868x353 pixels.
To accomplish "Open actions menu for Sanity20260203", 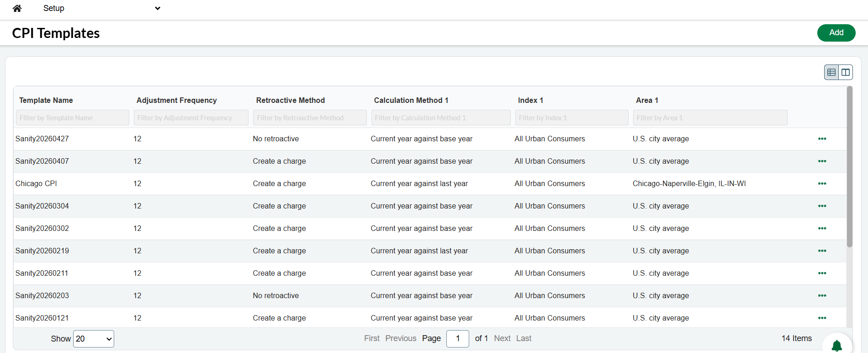I will (822, 296).
